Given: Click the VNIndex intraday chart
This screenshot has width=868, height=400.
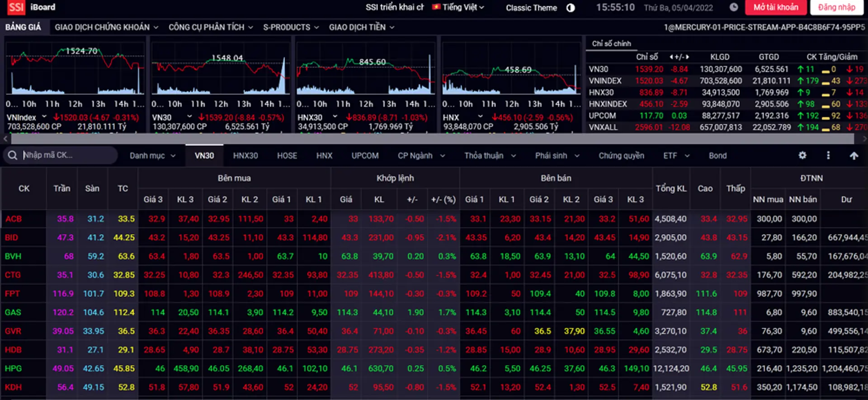Looking at the screenshot, I should point(75,69).
